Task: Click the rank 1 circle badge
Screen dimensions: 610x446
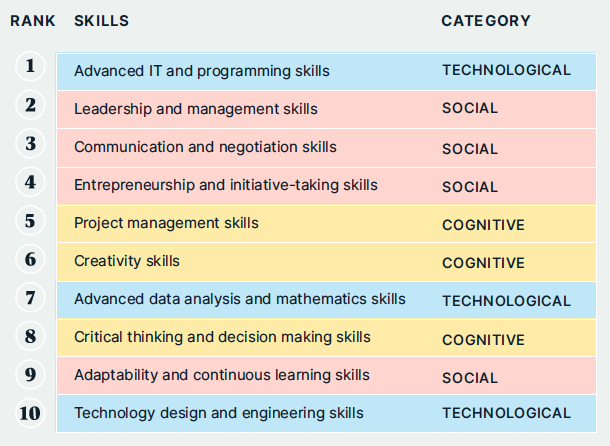Action: point(30,66)
